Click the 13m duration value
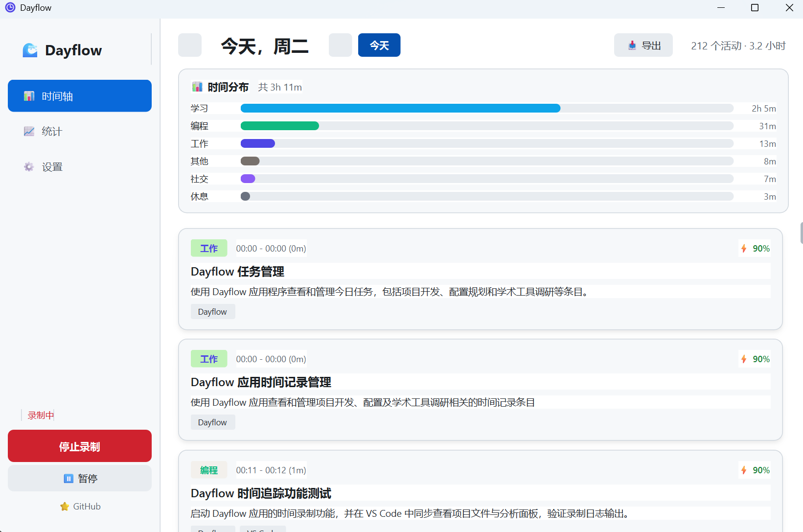 [768, 144]
